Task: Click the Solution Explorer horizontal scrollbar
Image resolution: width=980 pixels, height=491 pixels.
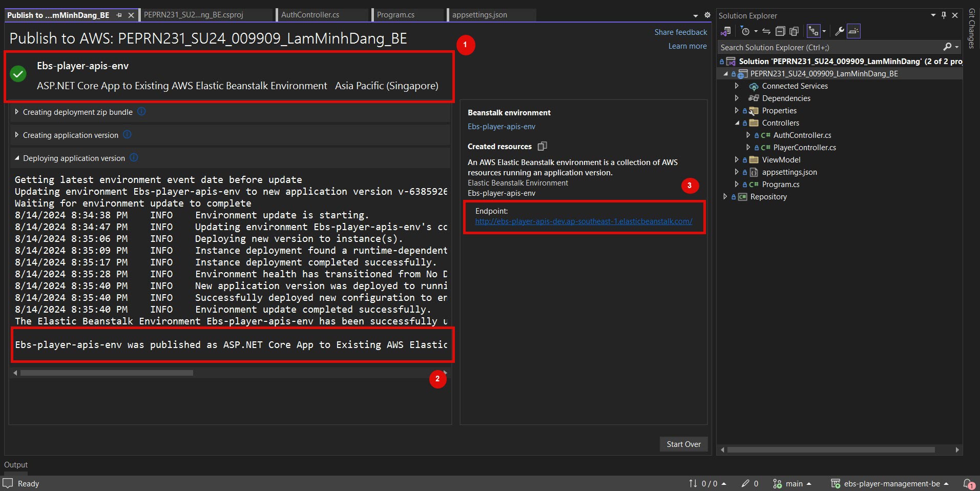Action: [x=831, y=450]
